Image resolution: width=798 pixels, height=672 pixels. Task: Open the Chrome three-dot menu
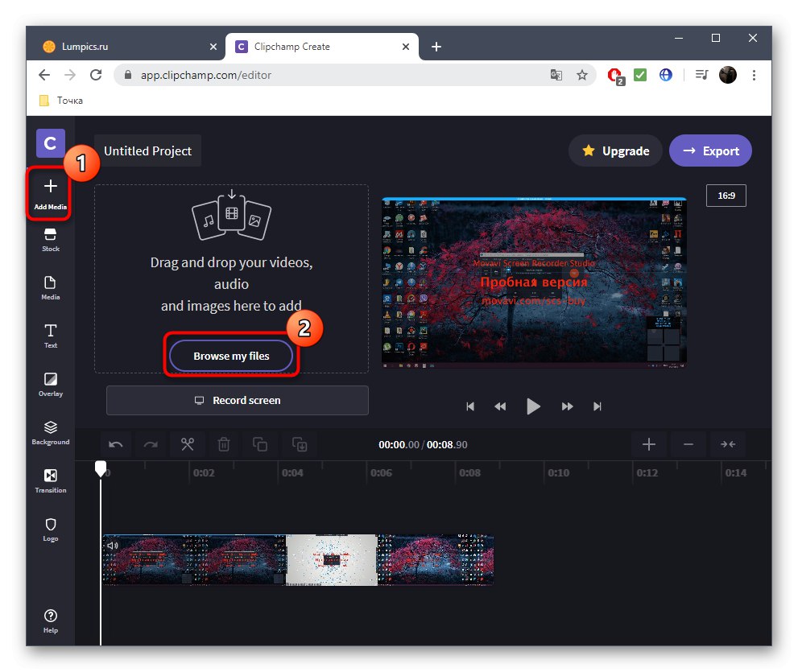pyautogui.click(x=754, y=74)
